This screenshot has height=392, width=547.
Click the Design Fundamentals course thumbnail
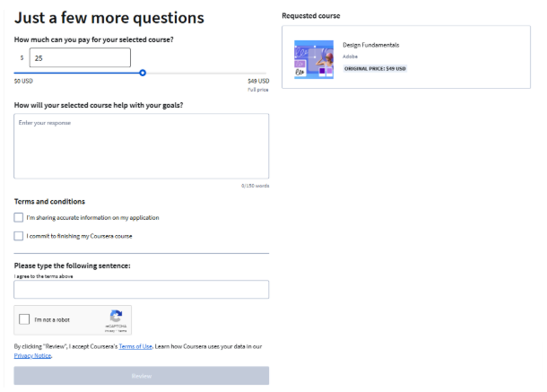[x=314, y=59]
